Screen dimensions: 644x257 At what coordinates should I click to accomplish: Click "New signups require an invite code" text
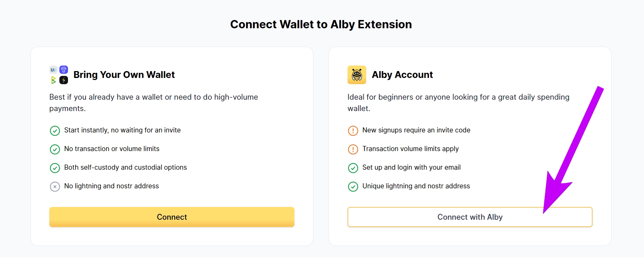click(x=416, y=130)
